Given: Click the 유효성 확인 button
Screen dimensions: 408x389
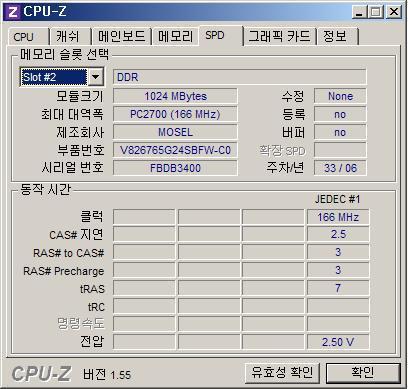Looking at the screenshot, I should (282, 372).
